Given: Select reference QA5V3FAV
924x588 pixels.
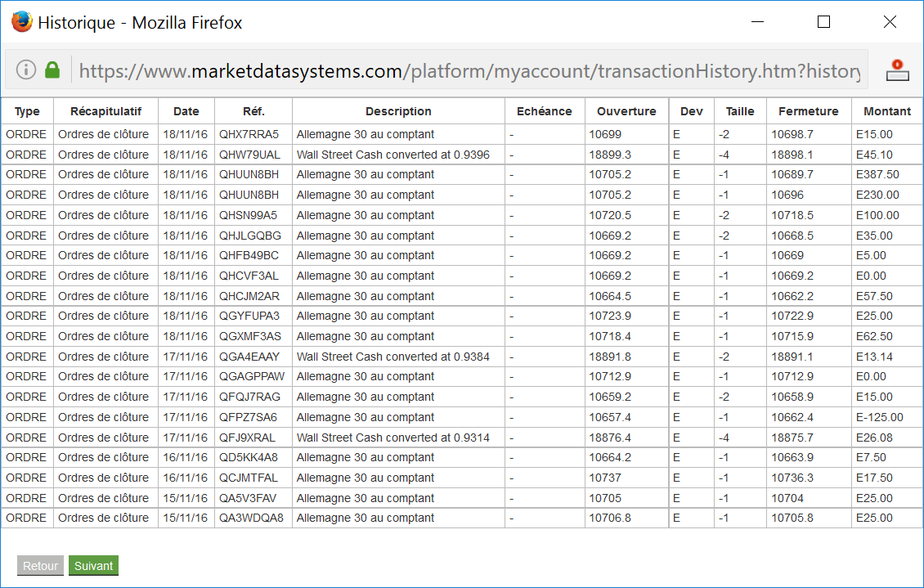Looking at the screenshot, I should pyautogui.click(x=248, y=498).
